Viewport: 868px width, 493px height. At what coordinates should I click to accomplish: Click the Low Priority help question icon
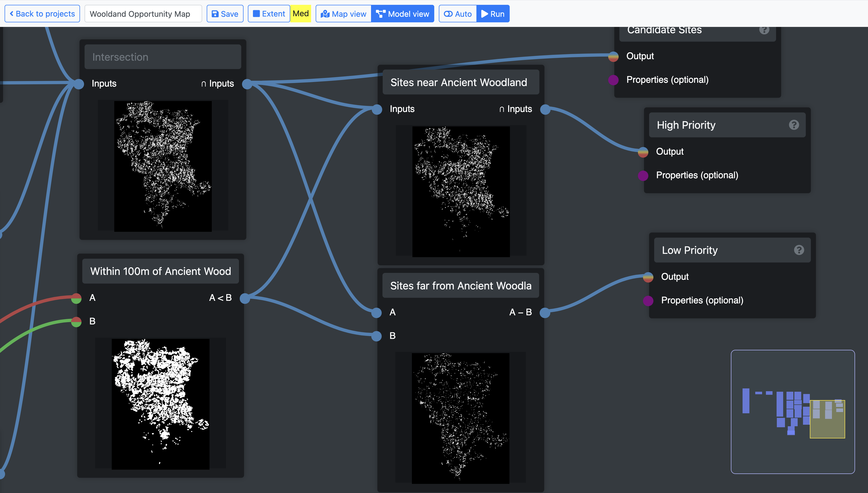point(799,250)
